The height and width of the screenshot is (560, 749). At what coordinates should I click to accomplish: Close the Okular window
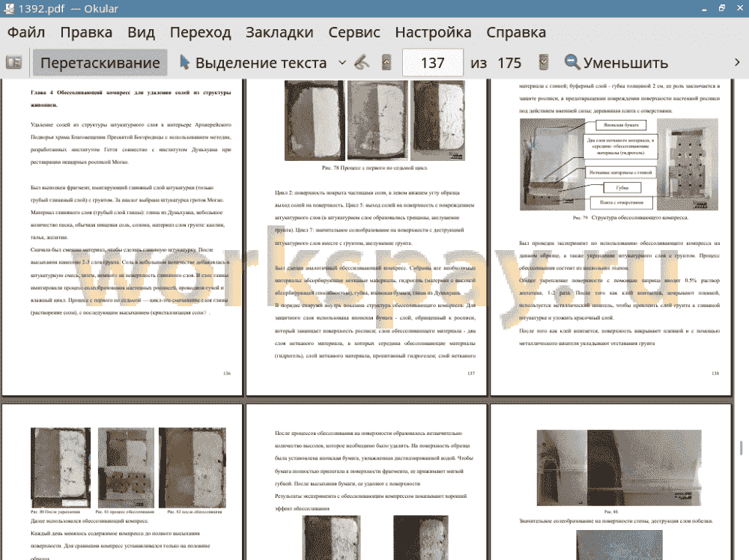[739, 8]
